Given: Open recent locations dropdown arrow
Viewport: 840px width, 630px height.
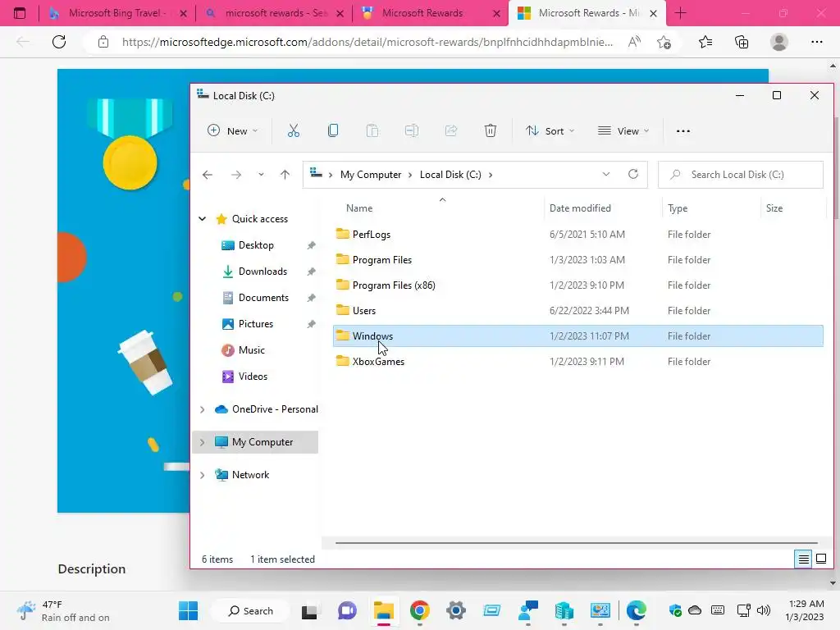Looking at the screenshot, I should click(x=261, y=175).
